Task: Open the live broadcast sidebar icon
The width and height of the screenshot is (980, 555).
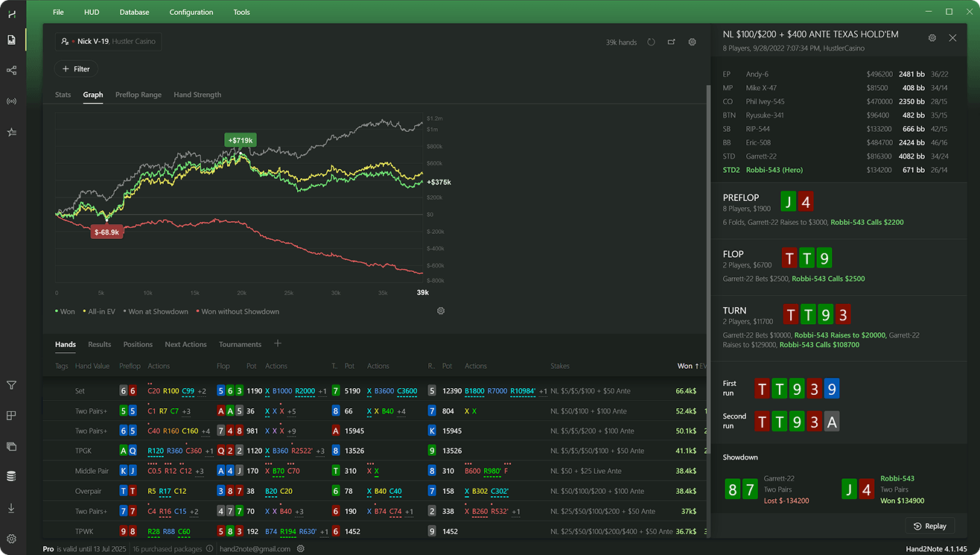Action: tap(11, 101)
